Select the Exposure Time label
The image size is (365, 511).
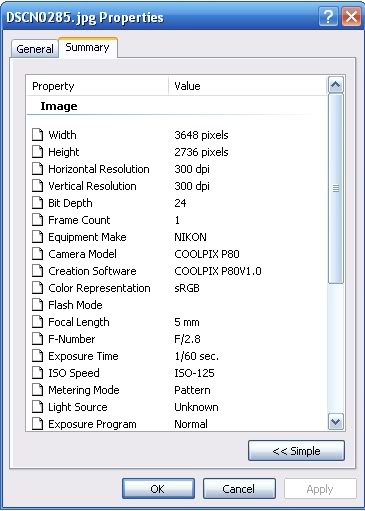[83, 356]
